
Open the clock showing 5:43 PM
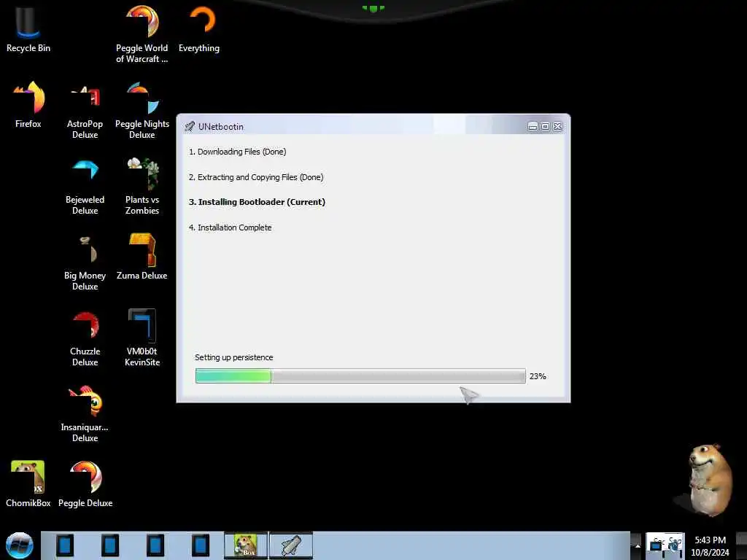click(x=710, y=546)
